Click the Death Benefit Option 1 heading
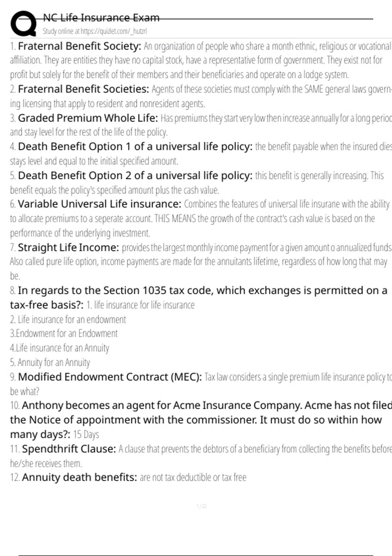This screenshot has width=392, height=556. [x=135, y=147]
